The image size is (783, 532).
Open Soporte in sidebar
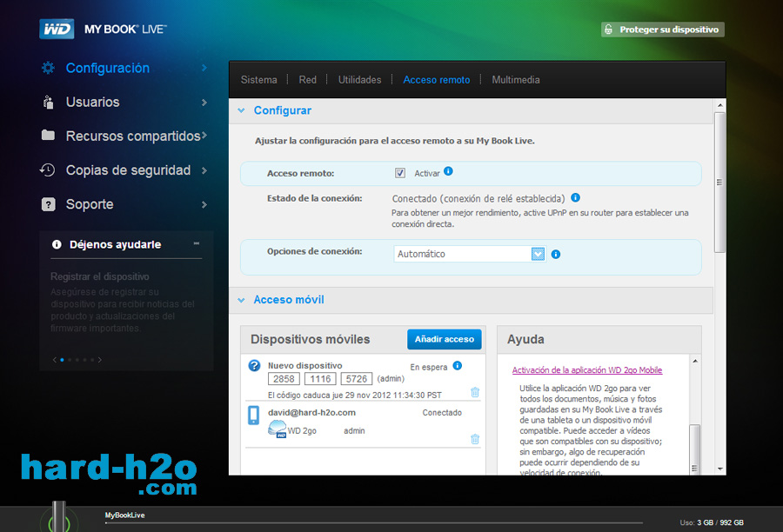pyautogui.click(x=90, y=204)
